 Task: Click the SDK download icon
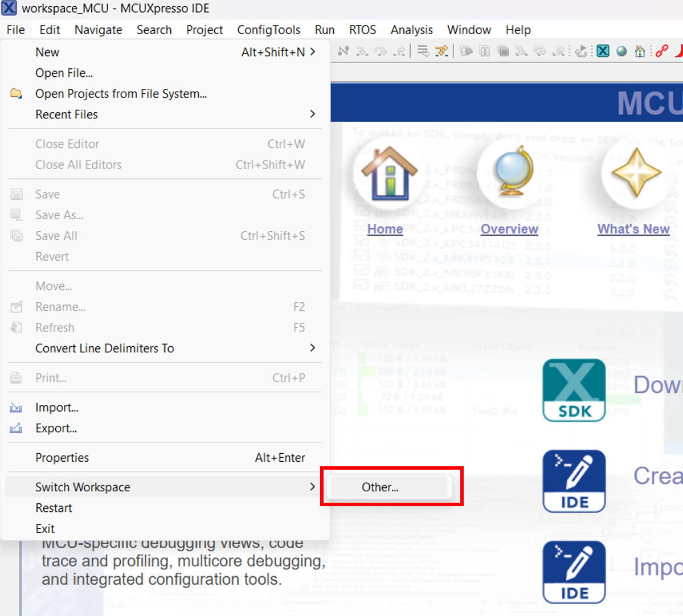(x=574, y=390)
